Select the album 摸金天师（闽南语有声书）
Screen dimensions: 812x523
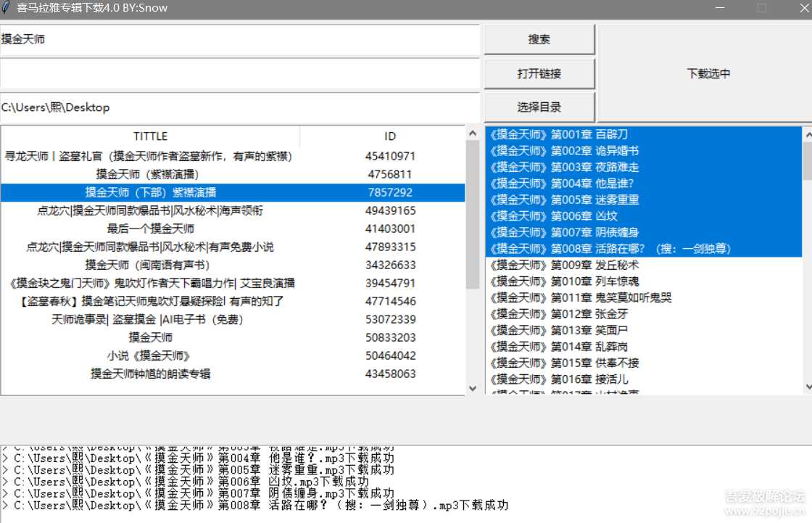150,266
